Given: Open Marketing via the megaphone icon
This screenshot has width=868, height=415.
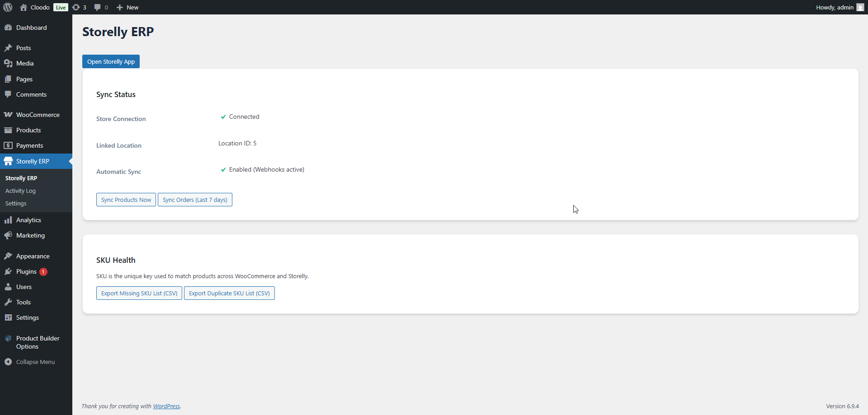Looking at the screenshot, I should click(x=8, y=235).
